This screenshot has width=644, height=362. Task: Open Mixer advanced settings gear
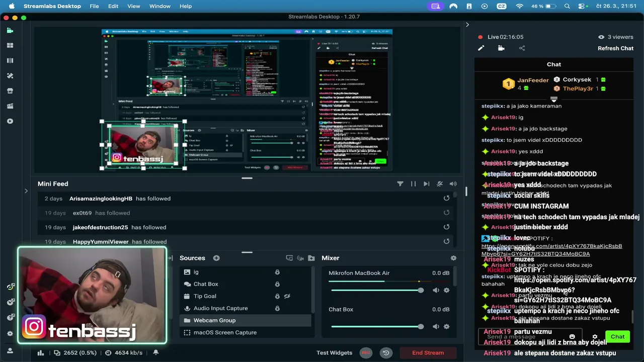pos(453,258)
